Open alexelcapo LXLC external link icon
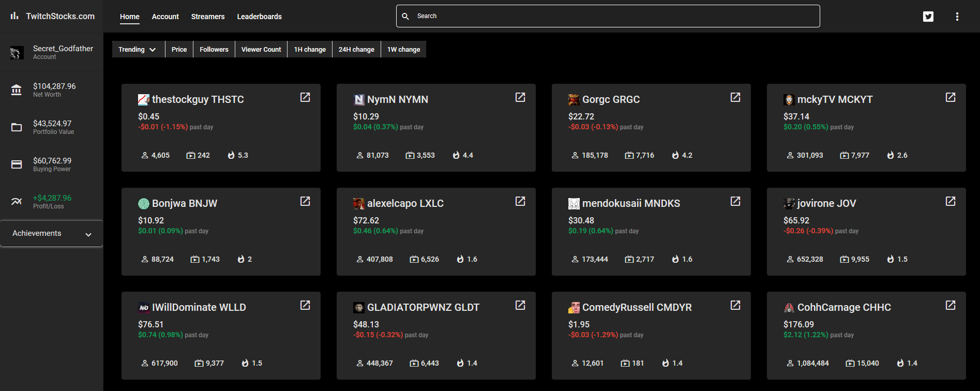Image resolution: width=980 pixels, height=391 pixels. [520, 201]
